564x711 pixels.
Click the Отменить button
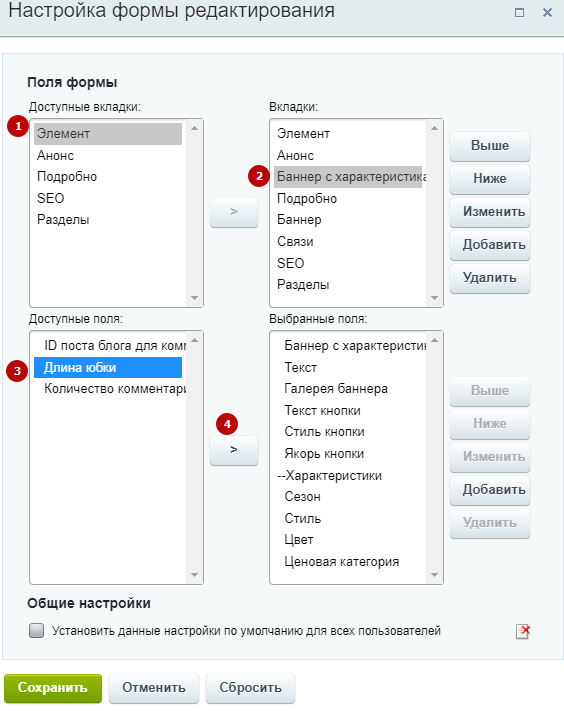click(x=154, y=688)
